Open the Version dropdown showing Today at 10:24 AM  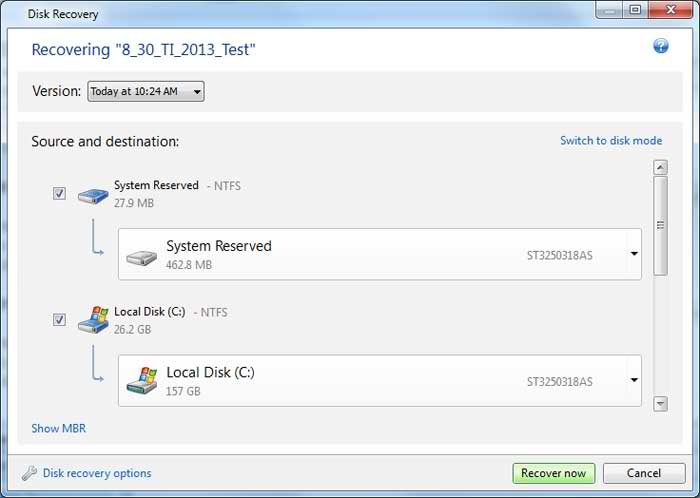coord(146,91)
